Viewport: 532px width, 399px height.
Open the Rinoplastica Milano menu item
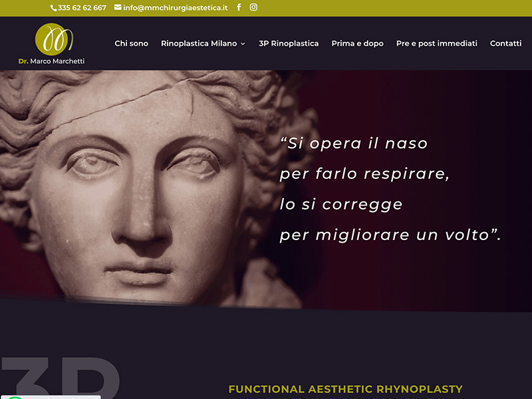pyautogui.click(x=199, y=43)
